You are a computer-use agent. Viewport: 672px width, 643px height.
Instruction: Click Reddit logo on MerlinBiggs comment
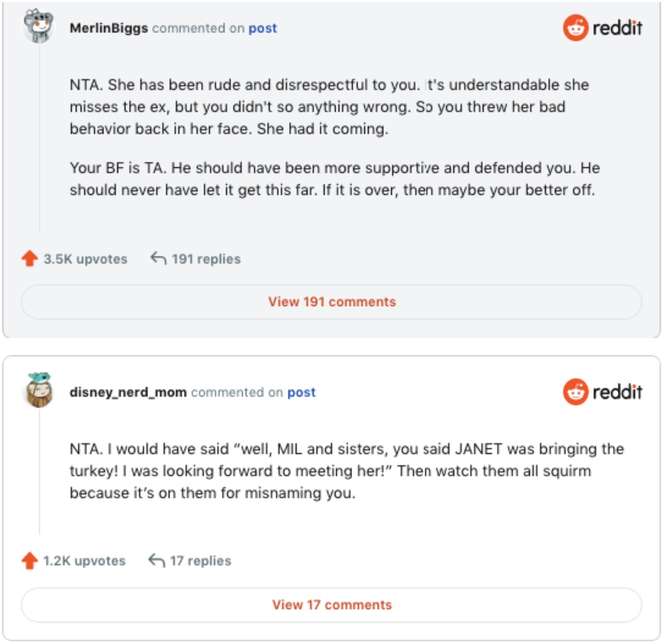[602, 28]
